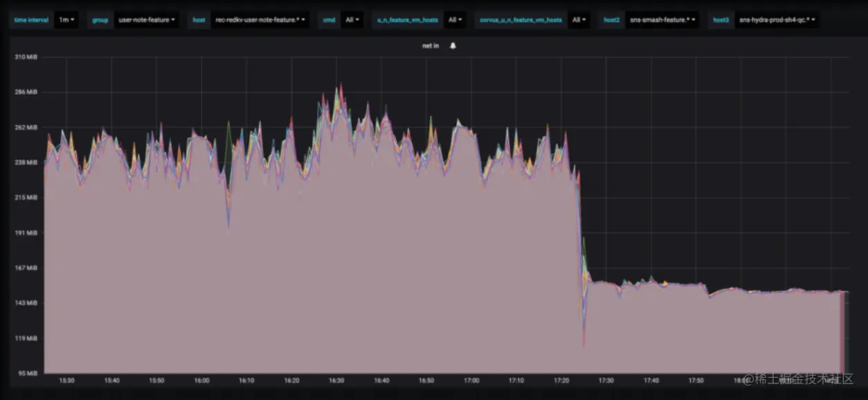Image resolution: width=868 pixels, height=400 pixels.
Task: Click the 17:10 time axis label
Action: coord(516,381)
